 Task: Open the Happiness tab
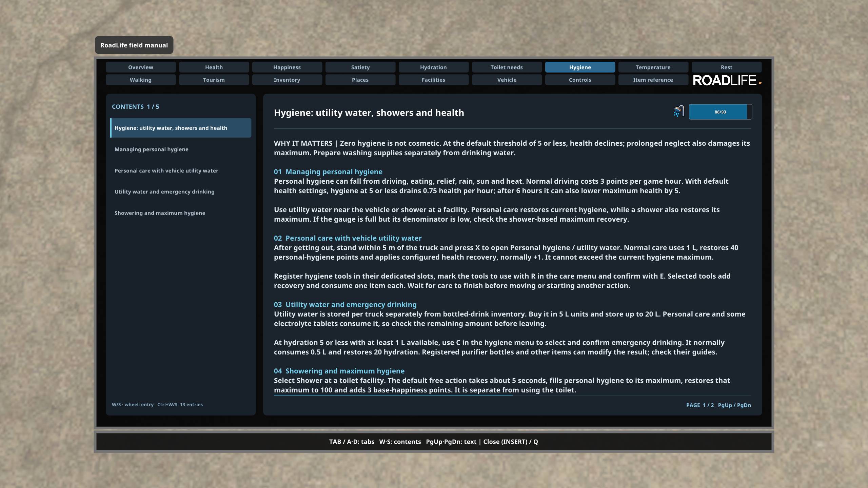(x=287, y=67)
